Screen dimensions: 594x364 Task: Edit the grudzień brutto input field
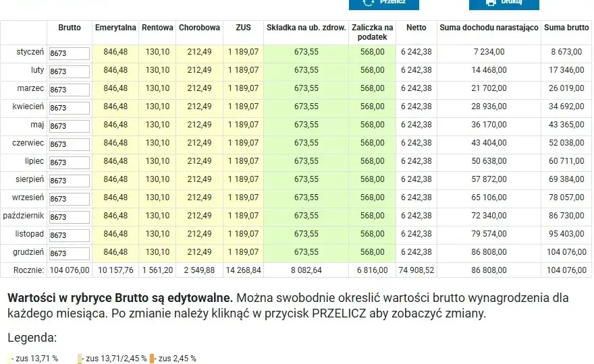pos(70,253)
